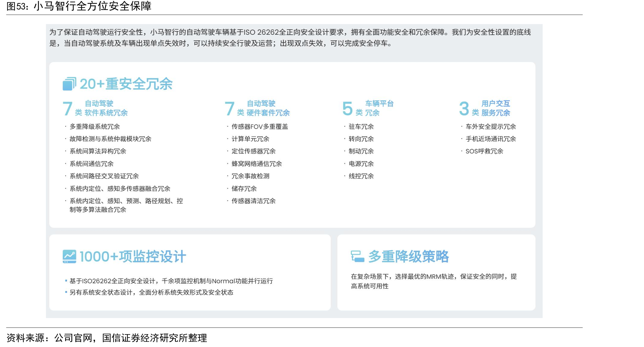Click the list item 驻车冗余
The height and width of the screenshot is (347, 644).
pyautogui.click(x=361, y=126)
